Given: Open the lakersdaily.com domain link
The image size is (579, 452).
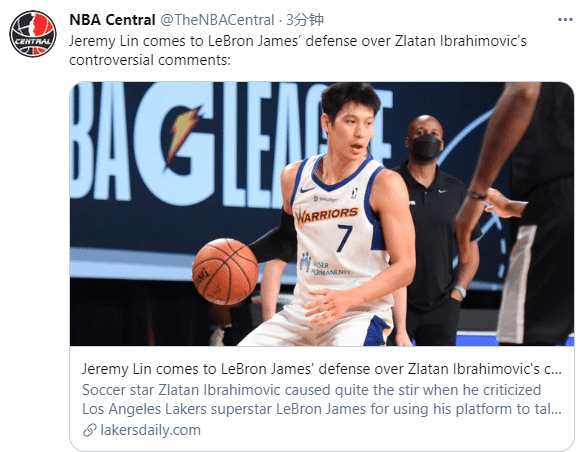Looking at the screenshot, I should [x=150, y=430].
